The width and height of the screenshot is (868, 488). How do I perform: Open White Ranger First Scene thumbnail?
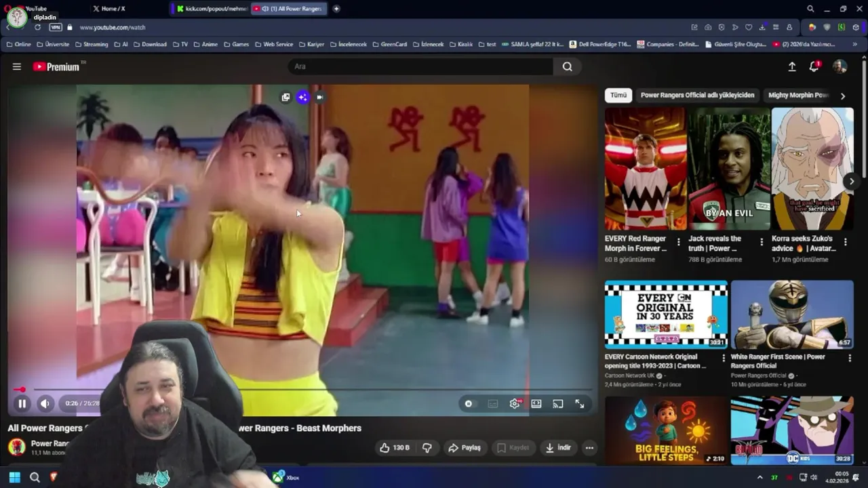click(x=792, y=314)
